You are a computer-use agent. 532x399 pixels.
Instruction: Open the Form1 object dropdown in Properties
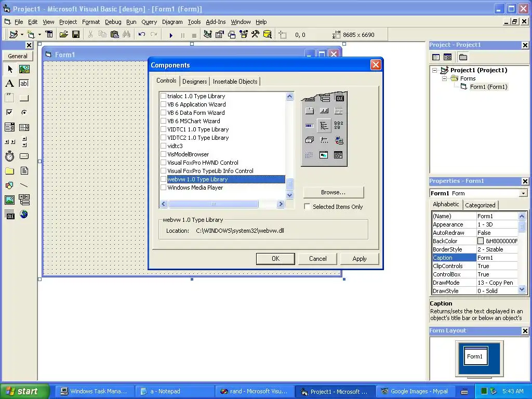click(523, 193)
